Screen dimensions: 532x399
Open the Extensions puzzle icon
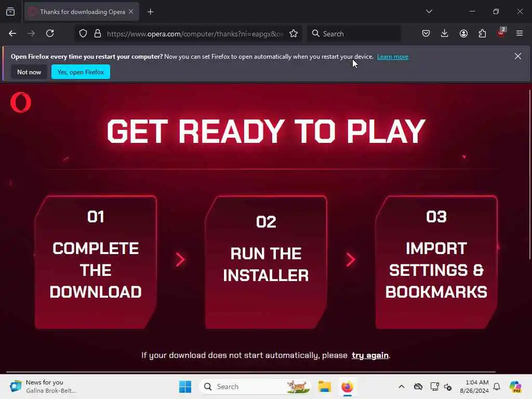pyautogui.click(x=482, y=33)
